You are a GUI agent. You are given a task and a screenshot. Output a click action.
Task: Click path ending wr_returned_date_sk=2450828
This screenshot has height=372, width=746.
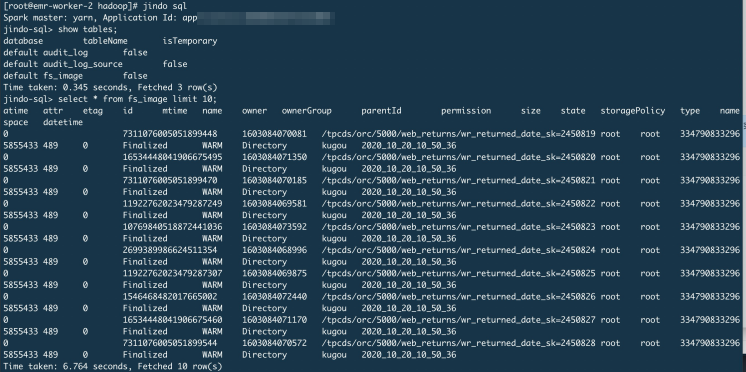[458, 343]
